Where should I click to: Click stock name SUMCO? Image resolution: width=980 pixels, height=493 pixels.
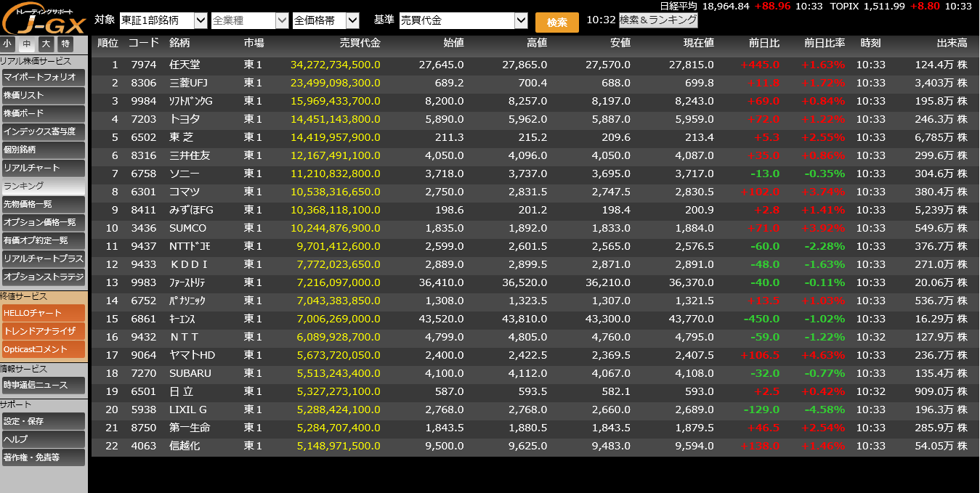[x=188, y=228]
